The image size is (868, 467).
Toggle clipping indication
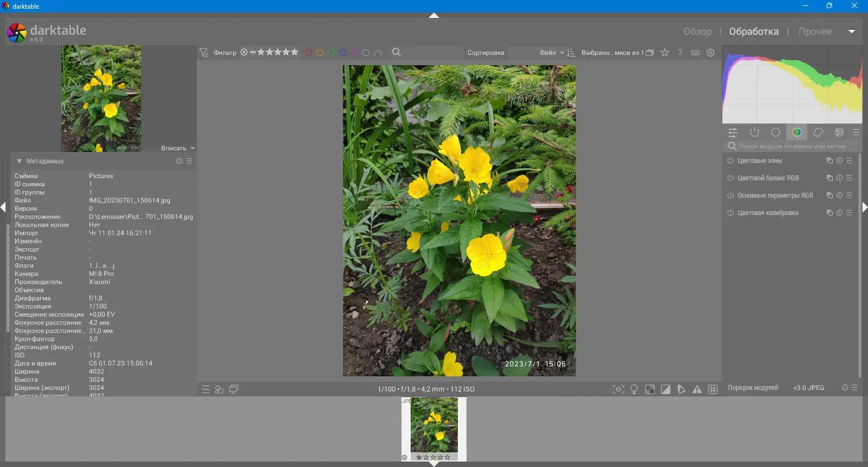(x=666, y=389)
